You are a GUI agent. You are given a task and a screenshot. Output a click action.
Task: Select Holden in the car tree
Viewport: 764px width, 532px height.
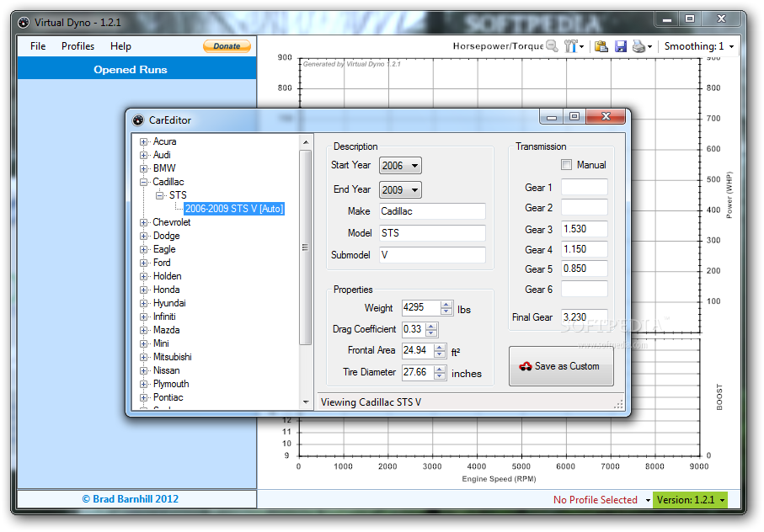[x=167, y=276]
